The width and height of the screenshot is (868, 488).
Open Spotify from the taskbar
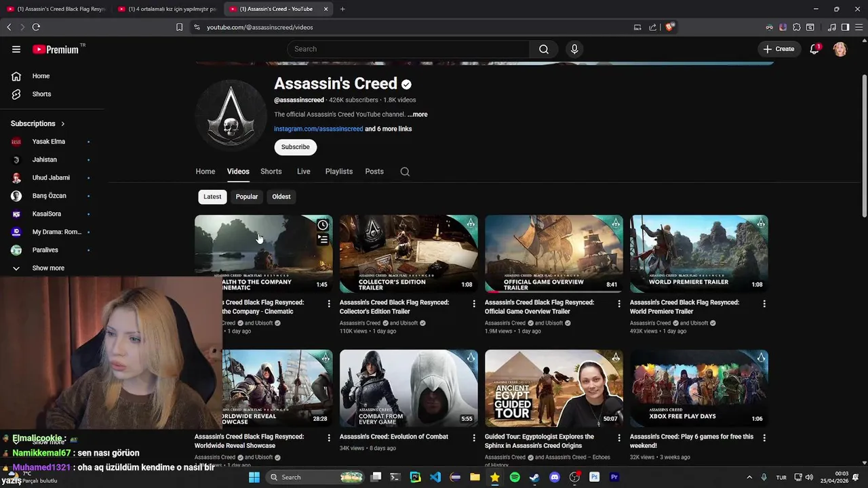(515, 477)
